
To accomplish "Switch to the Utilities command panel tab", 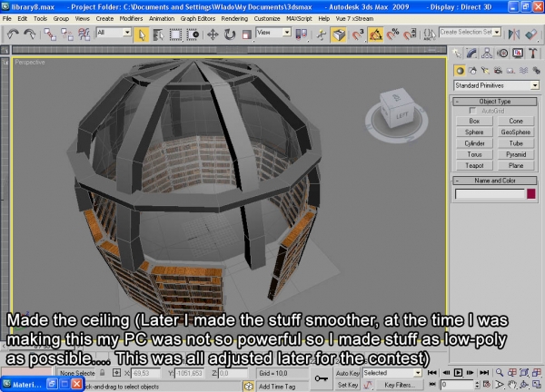I will coord(532,54).
